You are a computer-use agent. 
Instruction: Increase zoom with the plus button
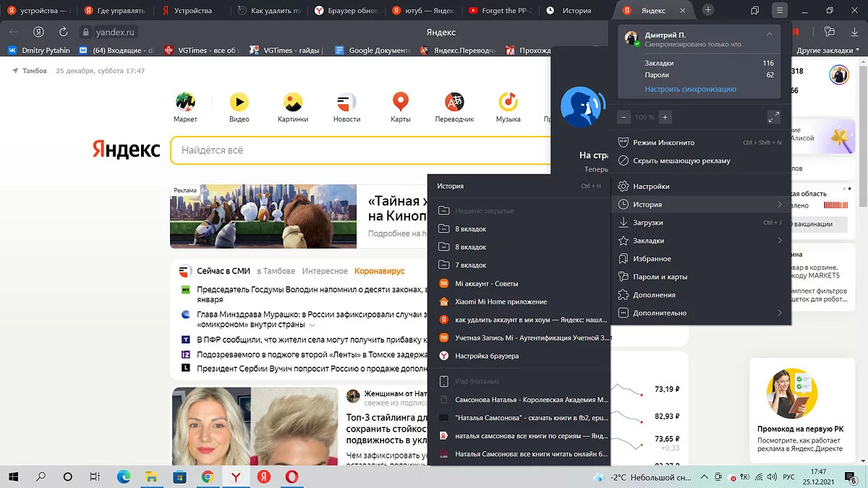click(x=665, y=117)
